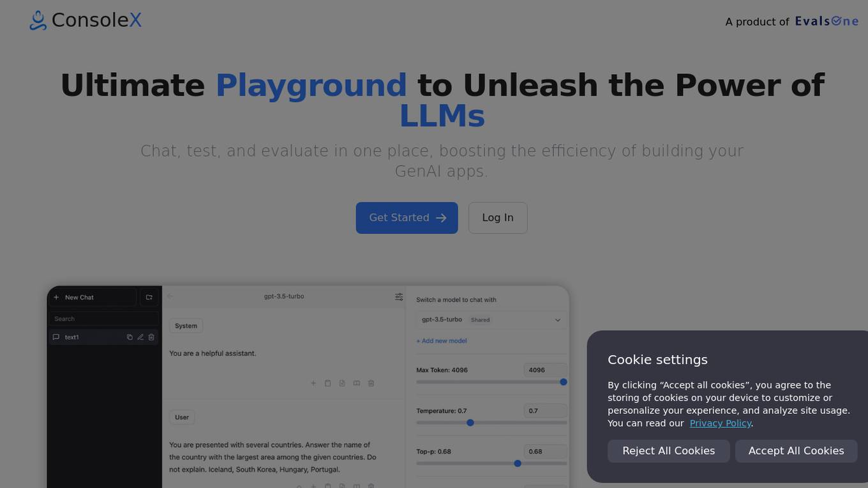Click the Temperature slider handle
The height and width of the screenshot is (488, 868).
coord(470,423)
